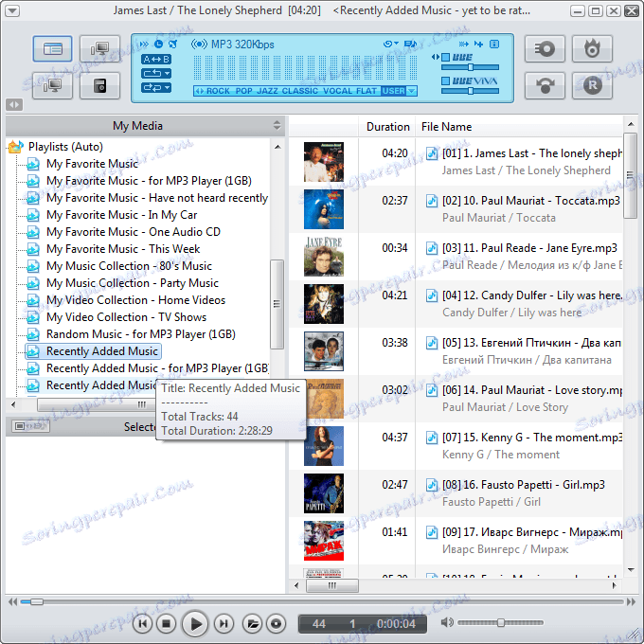Select the Jane Eyre album thumbnail

pyautogui.click(x=324, y=257)
